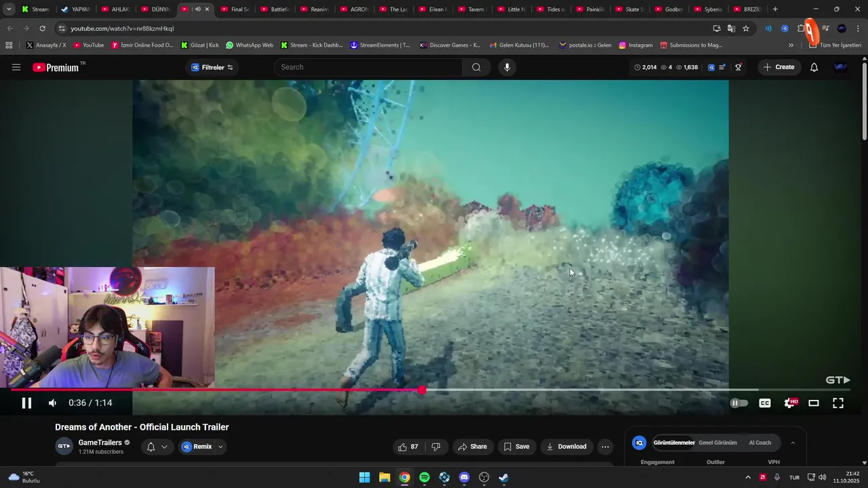Save the video to a playlist
The height and width of the screenshot is (488, 868).
(x=516, y=447)
